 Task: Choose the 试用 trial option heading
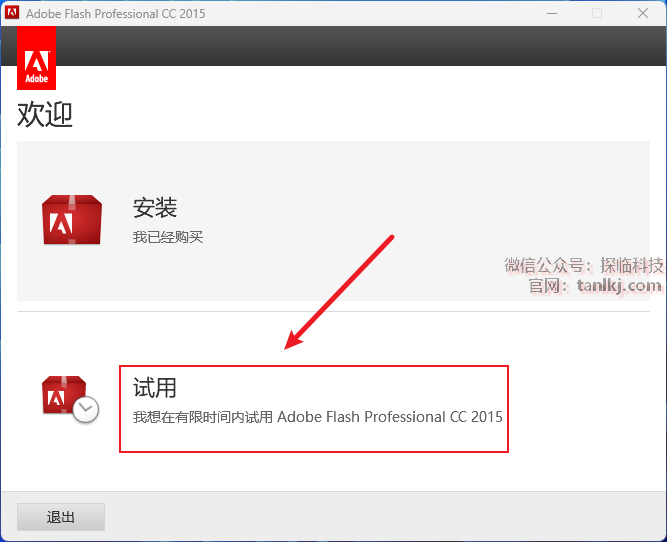coord(154,387)
